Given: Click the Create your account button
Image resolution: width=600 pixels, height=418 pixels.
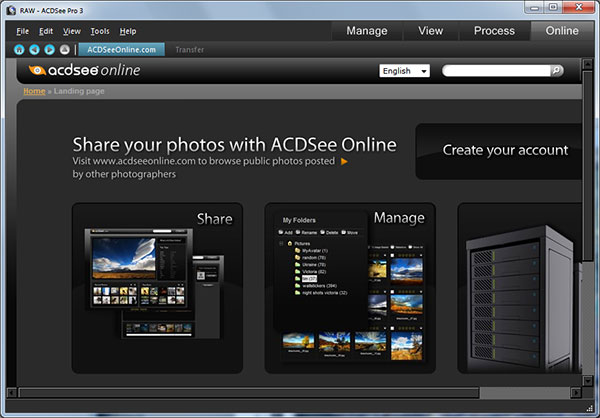Looking at the screenshot, I should pyautogui.click(x=505, y=150).
